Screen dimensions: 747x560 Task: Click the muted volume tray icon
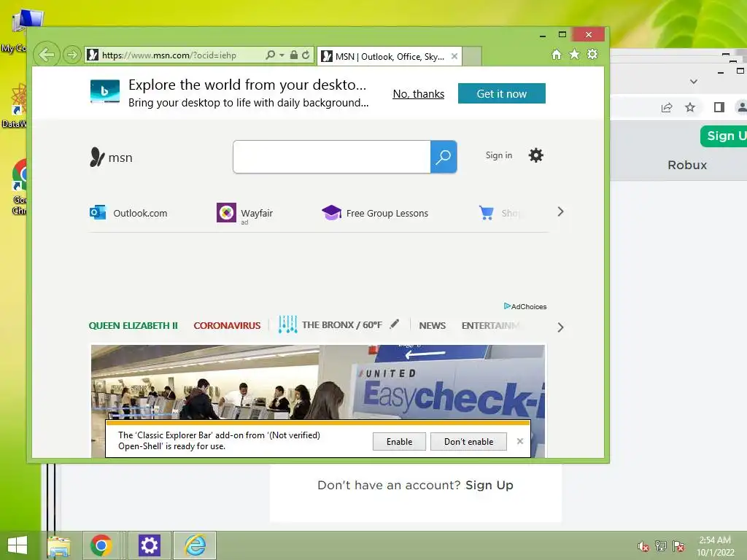(x=643, y=546)
